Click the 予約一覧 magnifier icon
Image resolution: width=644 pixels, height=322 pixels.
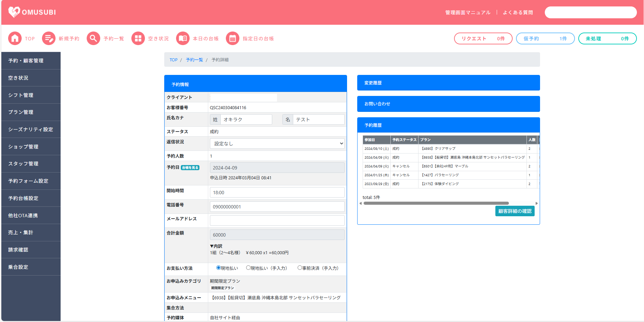point(93,39)
